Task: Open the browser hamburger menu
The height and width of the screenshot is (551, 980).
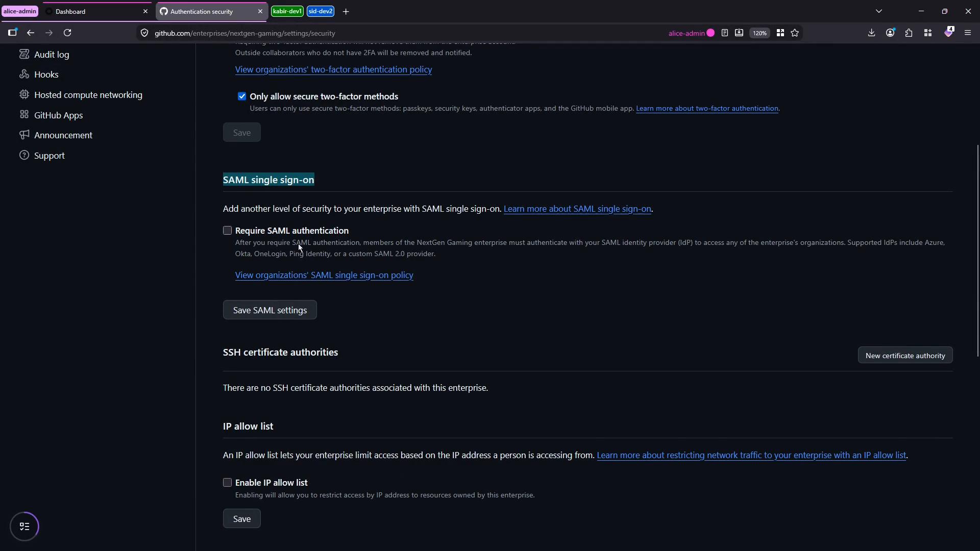Action: (968, 33)
